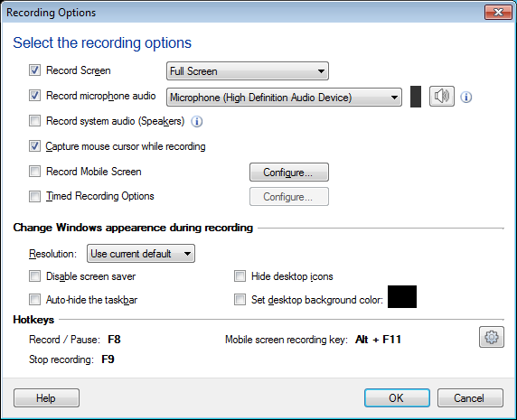Enable Record Mobile Screen checkbox
The image size is (517, 420).
[x=34, y=172]
